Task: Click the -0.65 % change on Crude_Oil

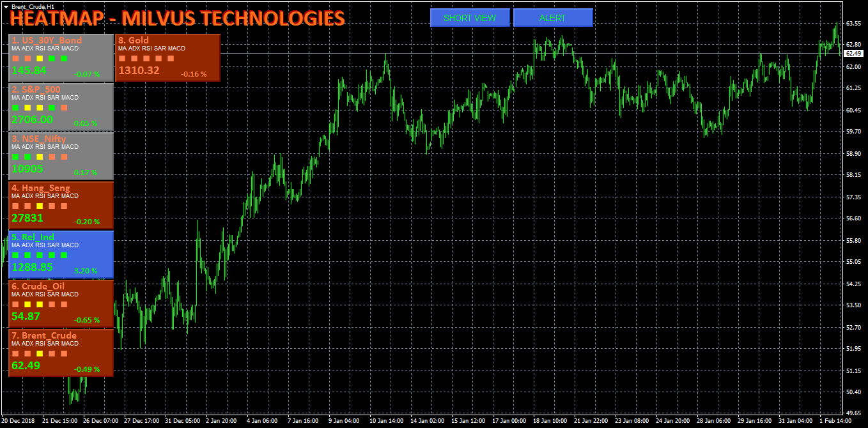Action: [x=87, y=320]
